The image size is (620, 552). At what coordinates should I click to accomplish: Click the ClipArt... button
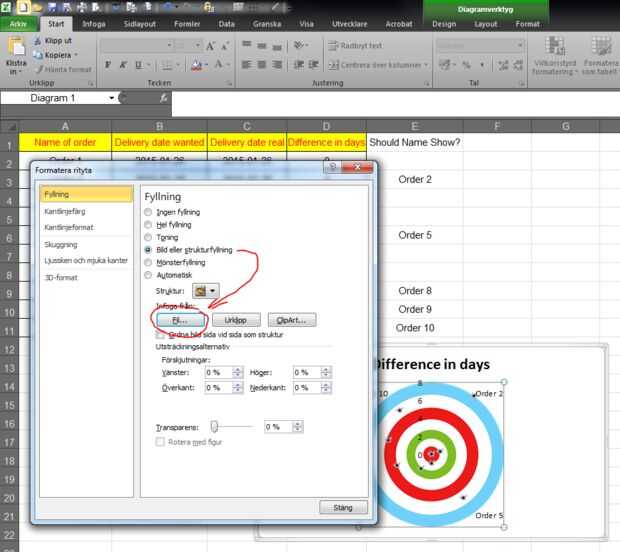click(x=292, y=320)
